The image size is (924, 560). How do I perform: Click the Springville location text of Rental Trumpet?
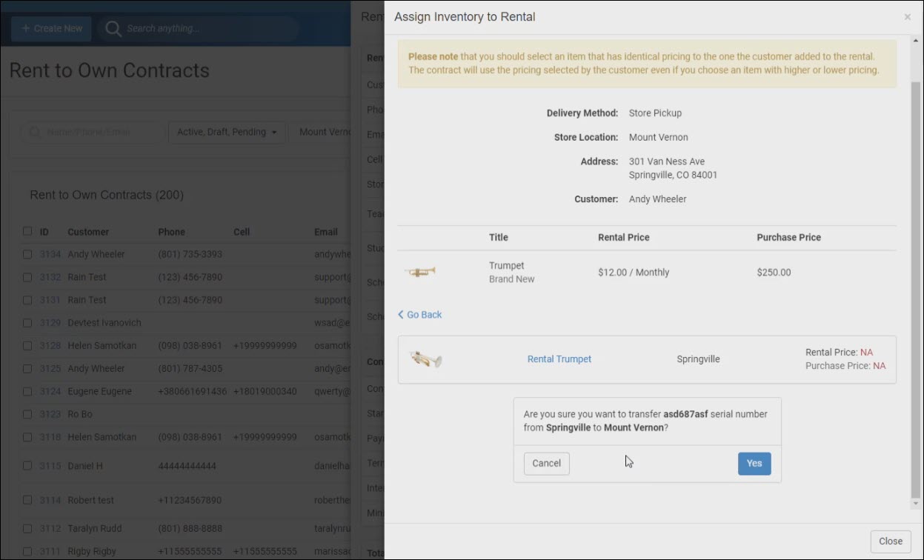698,359
